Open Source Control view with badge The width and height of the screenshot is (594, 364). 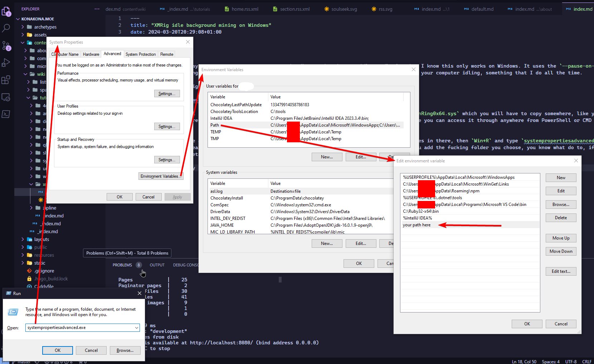6,45
